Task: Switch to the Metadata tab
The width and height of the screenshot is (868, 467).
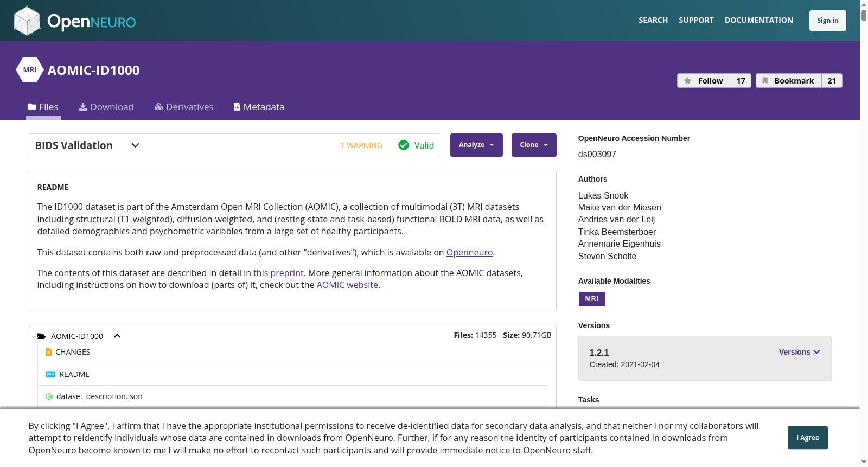Action: pos(259,107)
